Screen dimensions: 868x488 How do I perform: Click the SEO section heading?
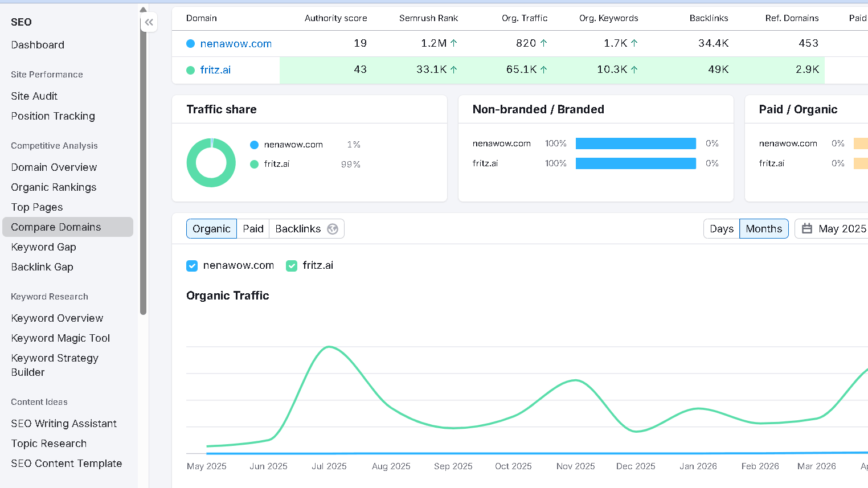coord(21,22)
